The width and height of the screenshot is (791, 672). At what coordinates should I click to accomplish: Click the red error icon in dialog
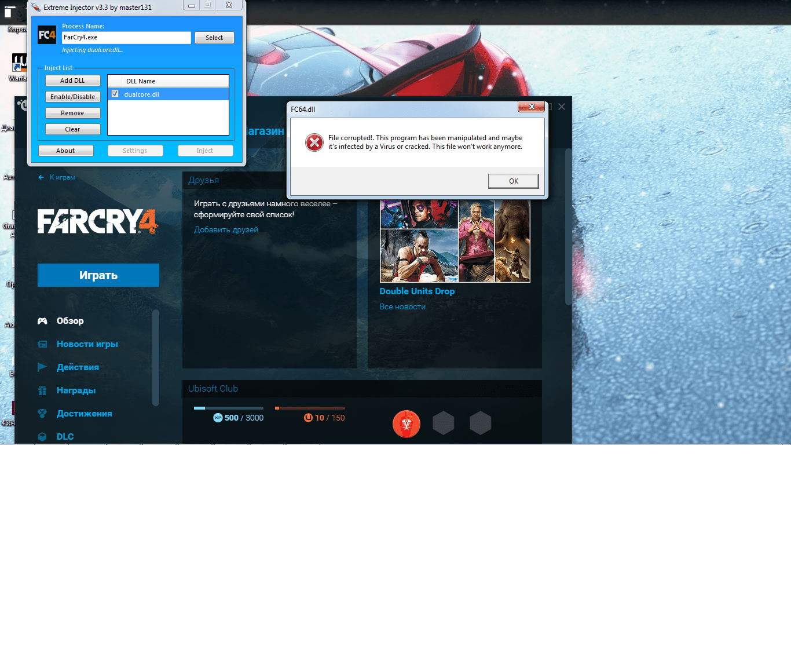(314, 142)
